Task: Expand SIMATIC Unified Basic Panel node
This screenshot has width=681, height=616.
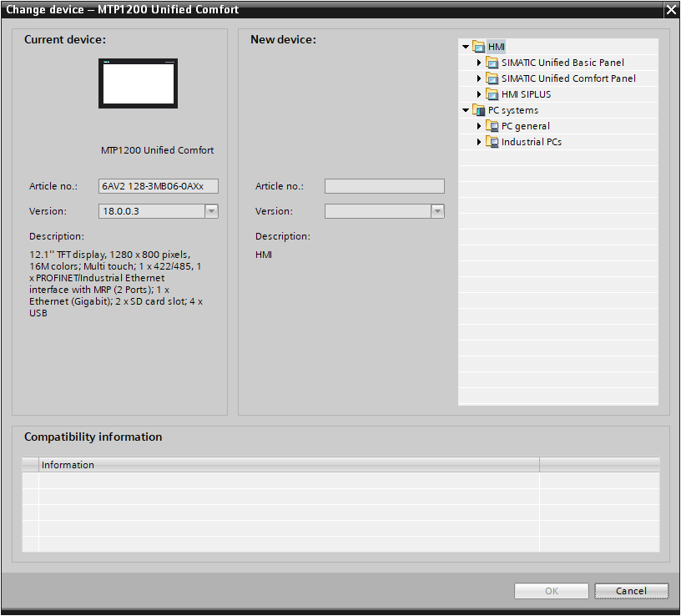Action: click(478, 63)
